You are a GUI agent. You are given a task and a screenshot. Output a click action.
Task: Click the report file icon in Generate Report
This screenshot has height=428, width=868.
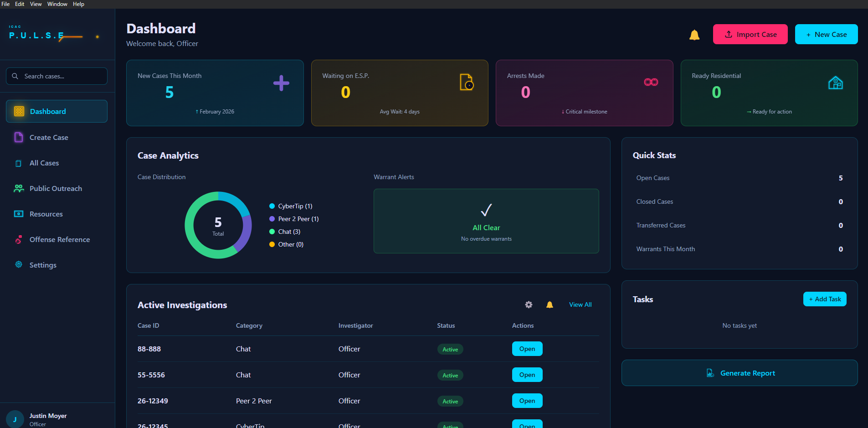click(710, 373)
